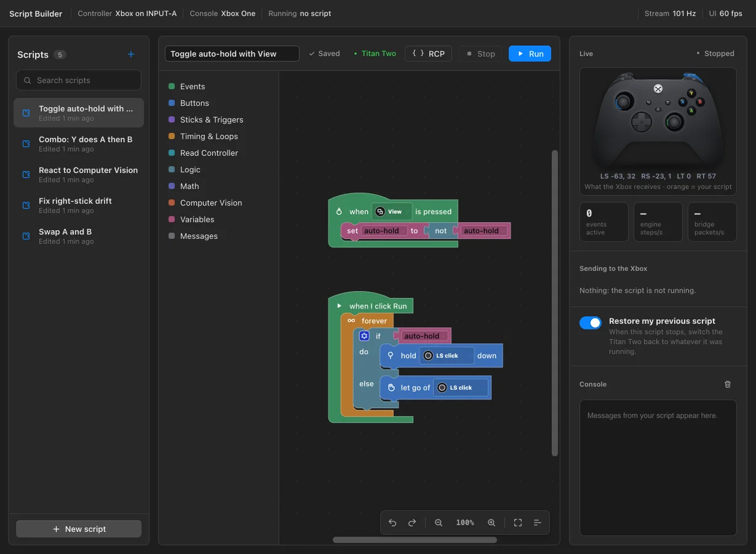
Task: Toggle Restore my previous script switch
Action: coord(591,323)
